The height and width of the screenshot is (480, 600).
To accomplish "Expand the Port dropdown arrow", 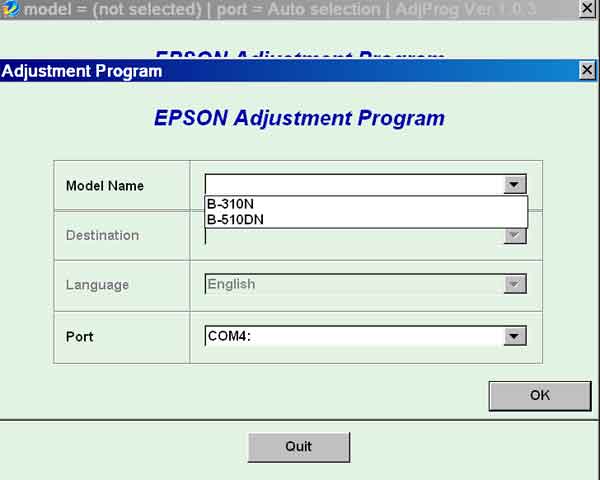I will pyautogui.click(x=515, y=336).
